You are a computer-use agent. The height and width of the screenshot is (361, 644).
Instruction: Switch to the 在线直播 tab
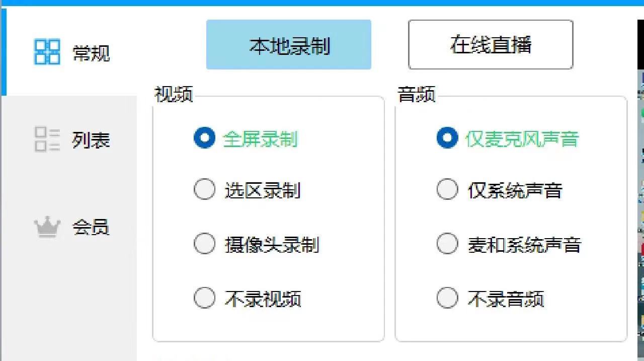click(491, 44)
